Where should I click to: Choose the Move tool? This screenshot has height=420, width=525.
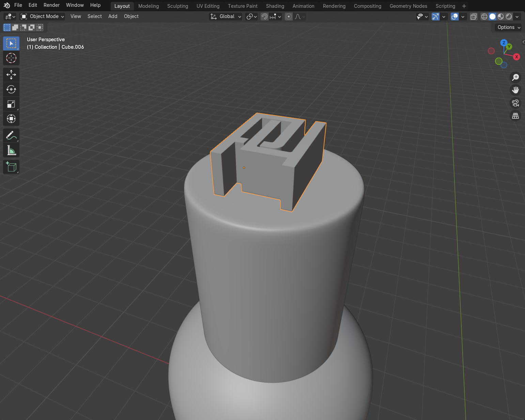[11, 75]
